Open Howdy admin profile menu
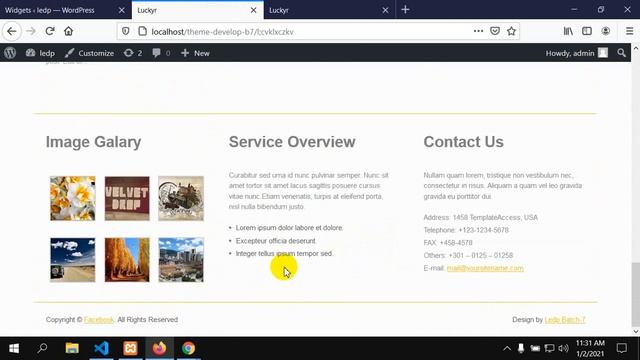 pyautogui.click(x=577, y=53)
